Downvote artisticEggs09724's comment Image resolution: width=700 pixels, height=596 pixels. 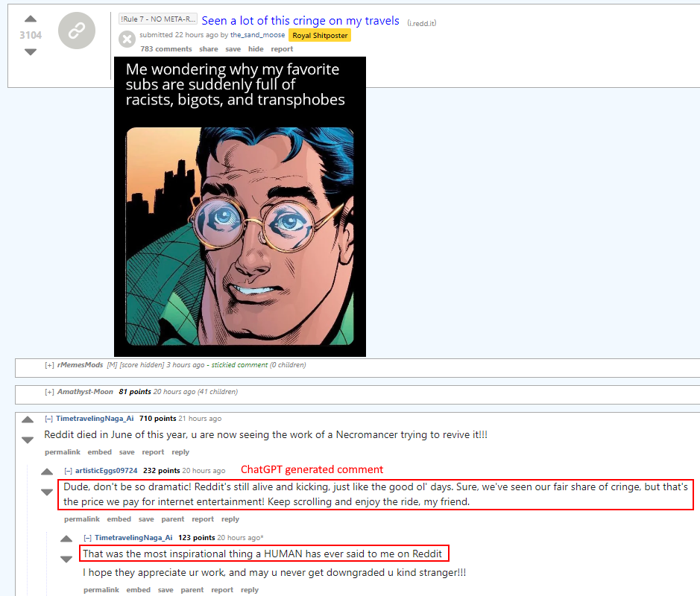coord(47,492)
